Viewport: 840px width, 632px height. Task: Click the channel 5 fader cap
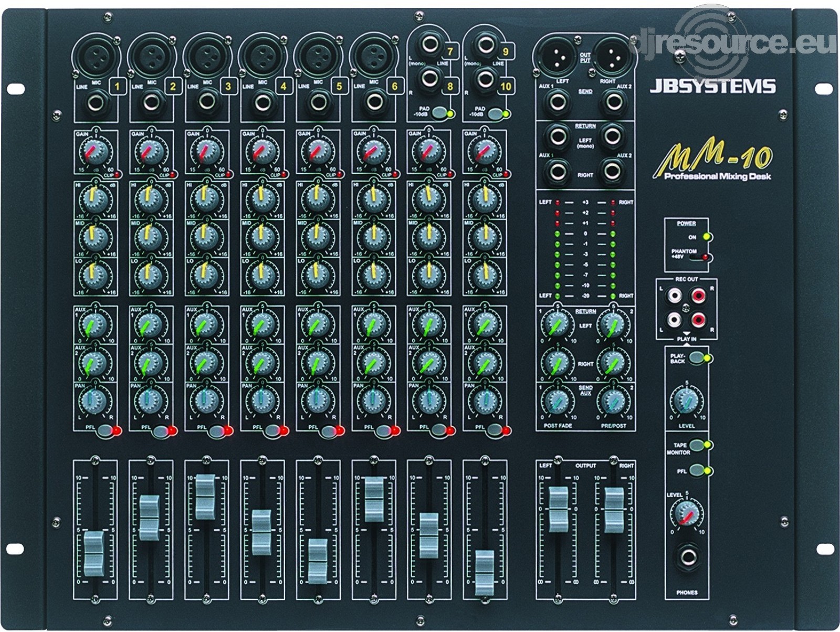[318, 561]
